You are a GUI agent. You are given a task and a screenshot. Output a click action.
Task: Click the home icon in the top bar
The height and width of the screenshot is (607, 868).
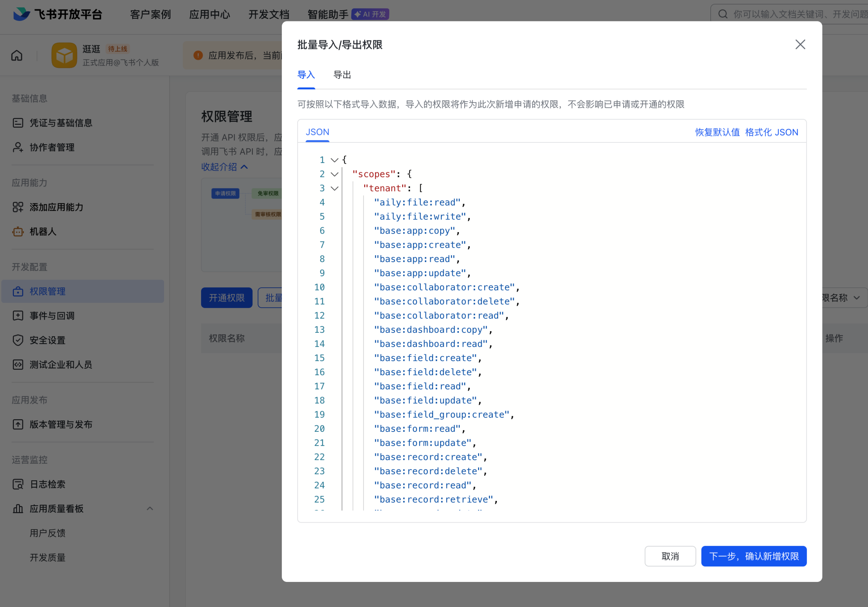(17, 55)
